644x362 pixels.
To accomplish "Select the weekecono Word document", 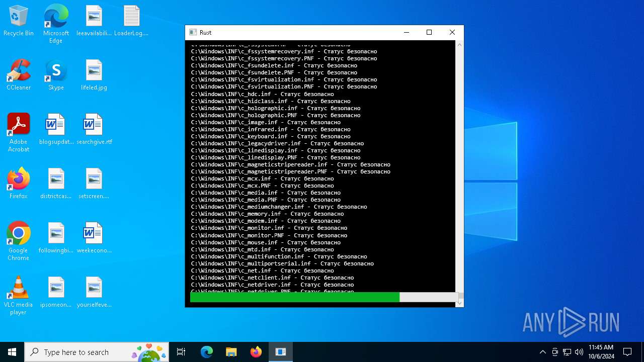I will pyautogui.click(x=94, y=238).
